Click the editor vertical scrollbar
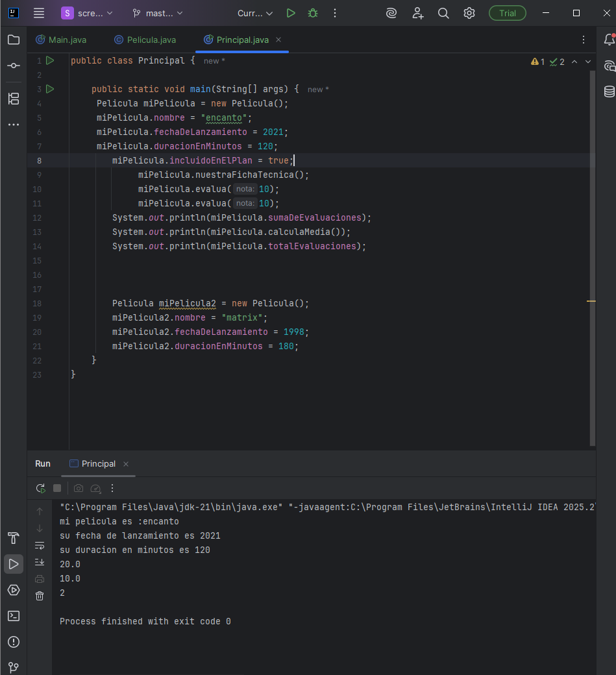Viewport: 616px width, 675px height. tap(593, 258)
